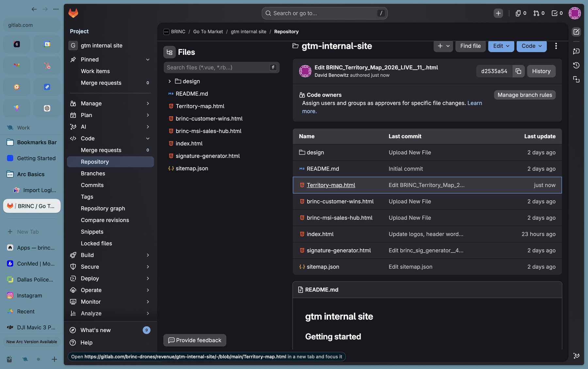Open the Apps — brinc... tab

pyautogui.click(x=32, y=248)
